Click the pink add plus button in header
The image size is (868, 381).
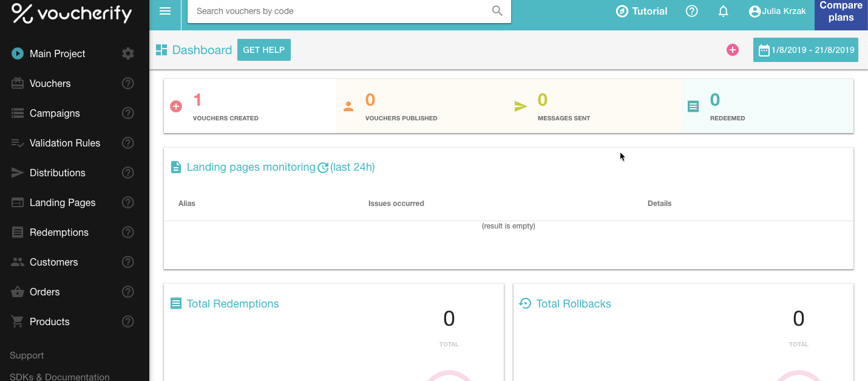click(x=733, y=50)
